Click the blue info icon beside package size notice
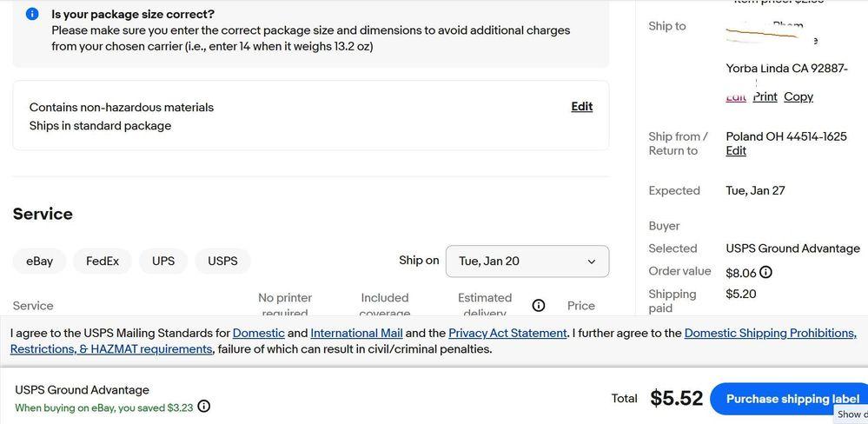The image size is (868, 424). click(32, 14)
